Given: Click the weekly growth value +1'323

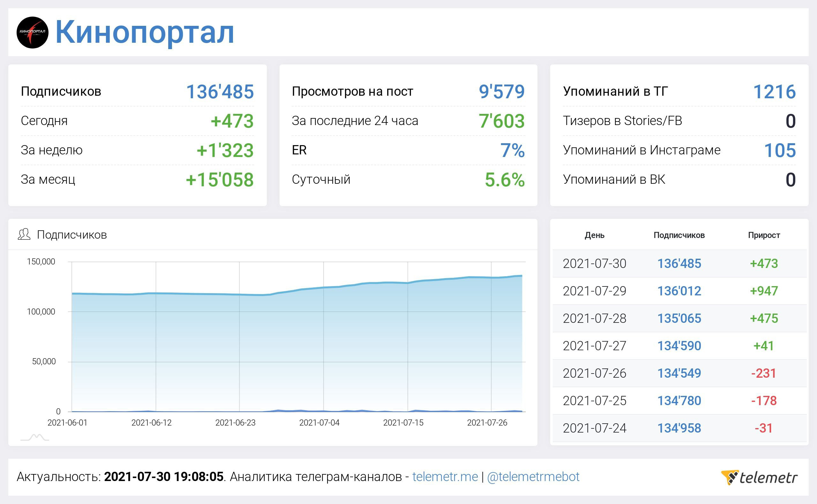Looking at the screenshot, I should pos(225,150).
